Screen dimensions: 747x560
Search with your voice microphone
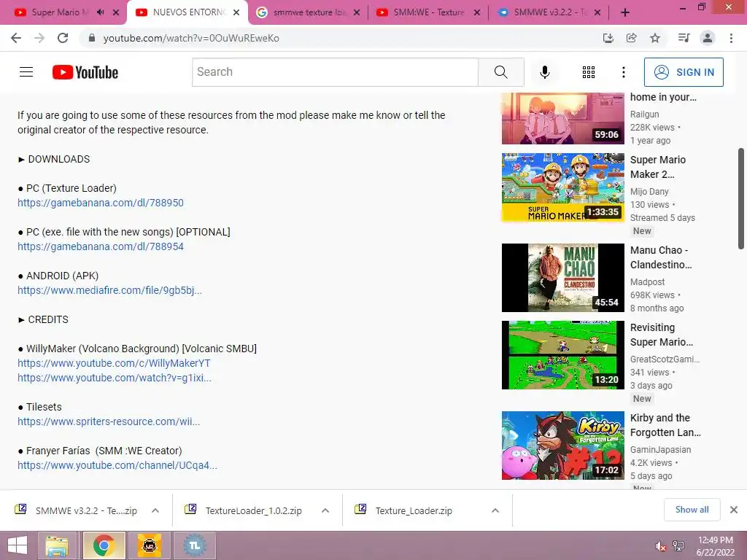[x=544, y=72]
